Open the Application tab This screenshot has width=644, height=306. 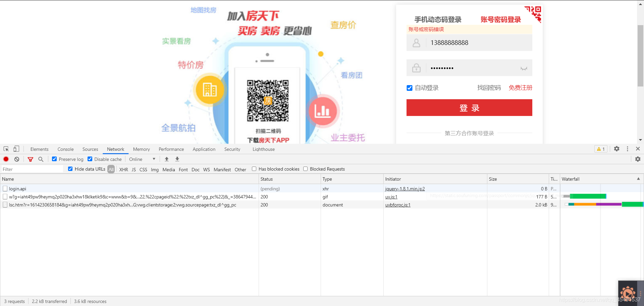pos(204,149)
